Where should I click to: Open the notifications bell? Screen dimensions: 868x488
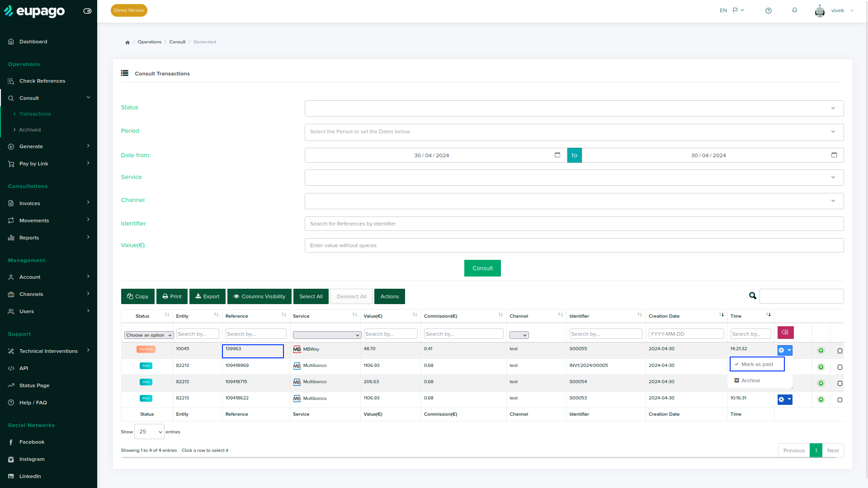tap(795, 10)
